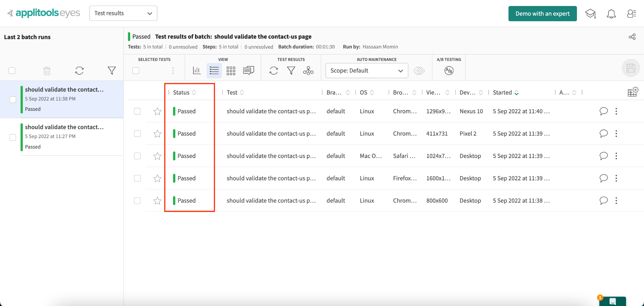Click the save floppy disk button
This screenshot has width=644, height=306.
point(631,68)
